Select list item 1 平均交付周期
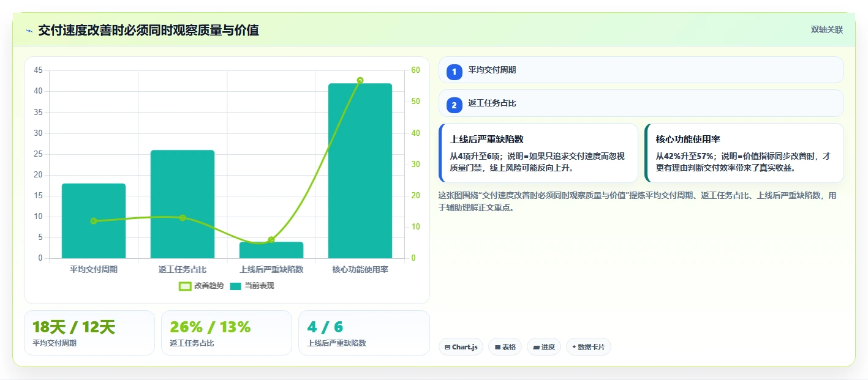This screenshot has width=868, height=380. click(x=641, y=70)
